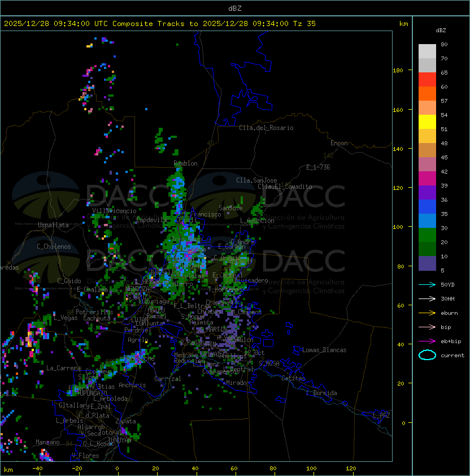The height and width of the screenshot is (476, 470).
Task: Click the 'Encon' map label
Action: 339,143
